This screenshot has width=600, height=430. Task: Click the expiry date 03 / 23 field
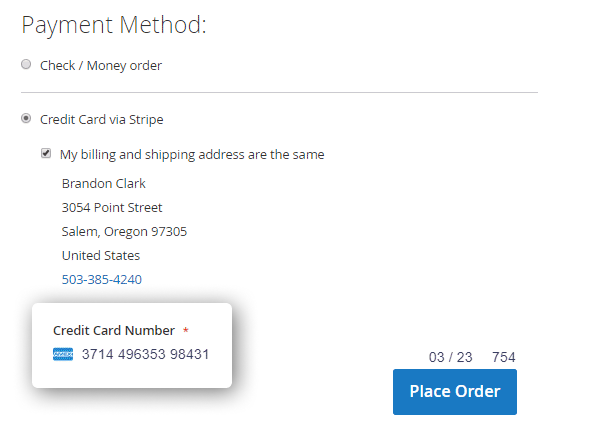pos(450,357)
